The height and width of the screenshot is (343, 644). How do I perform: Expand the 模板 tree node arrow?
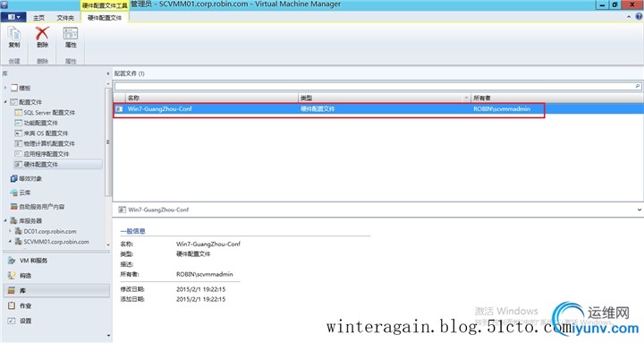(x=5, y=88)
